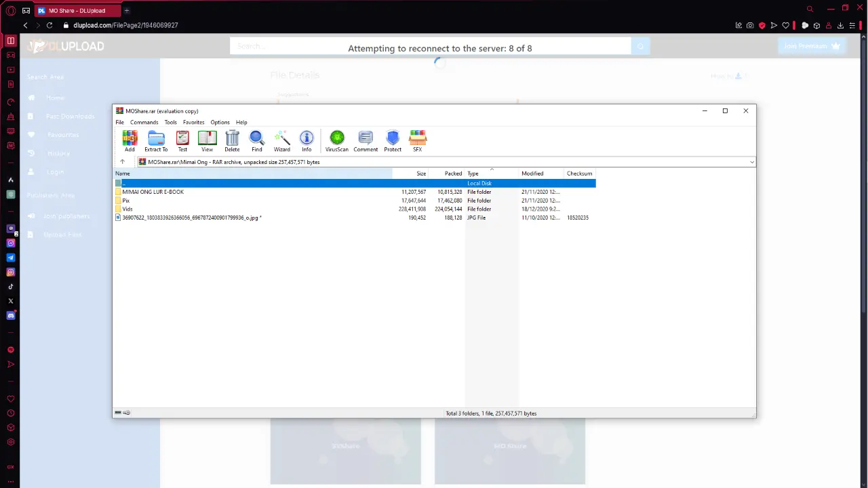The height and width of the screenshot is (488, 868).
Task: Select the Vids folder row
Action: click(x=355, y=209)
